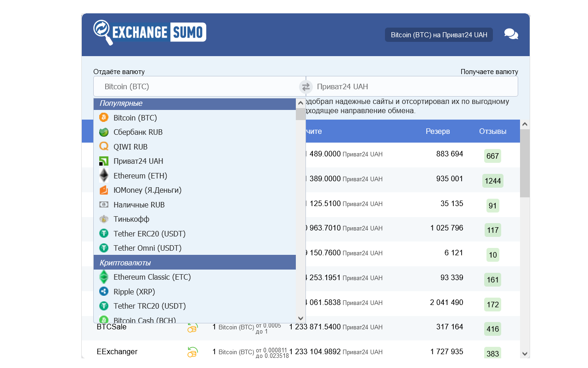Select Bitcoin Cash (BCH) option
The height and width of the screenshot is (368, 588).
click(x=195, y=319)
